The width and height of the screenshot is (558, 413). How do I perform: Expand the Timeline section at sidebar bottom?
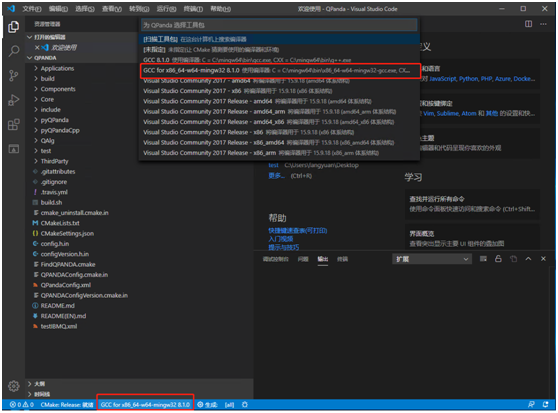coord(38,394)
